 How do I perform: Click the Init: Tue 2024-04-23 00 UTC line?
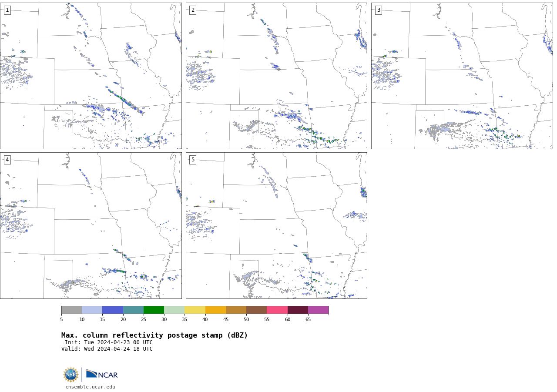109,342
